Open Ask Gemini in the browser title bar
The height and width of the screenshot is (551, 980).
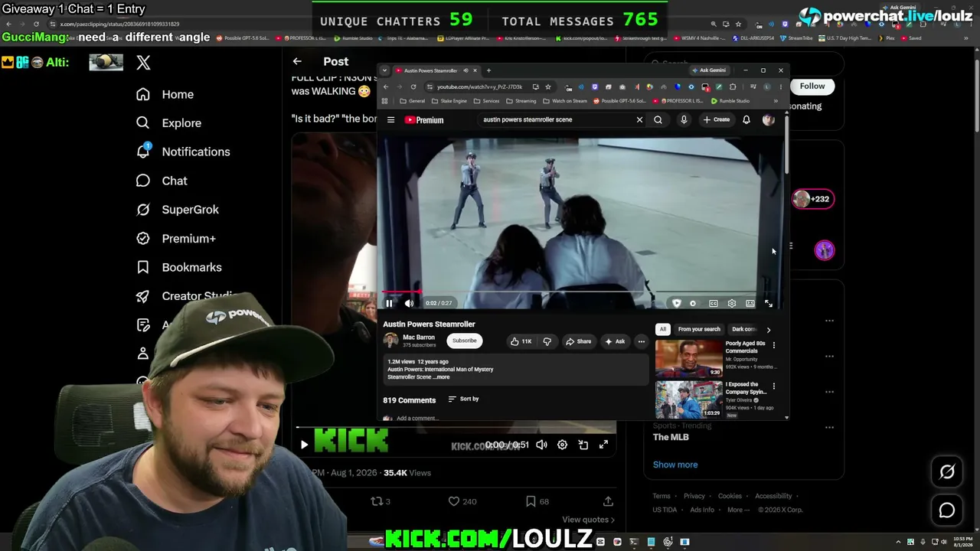[x=708, y=70]
